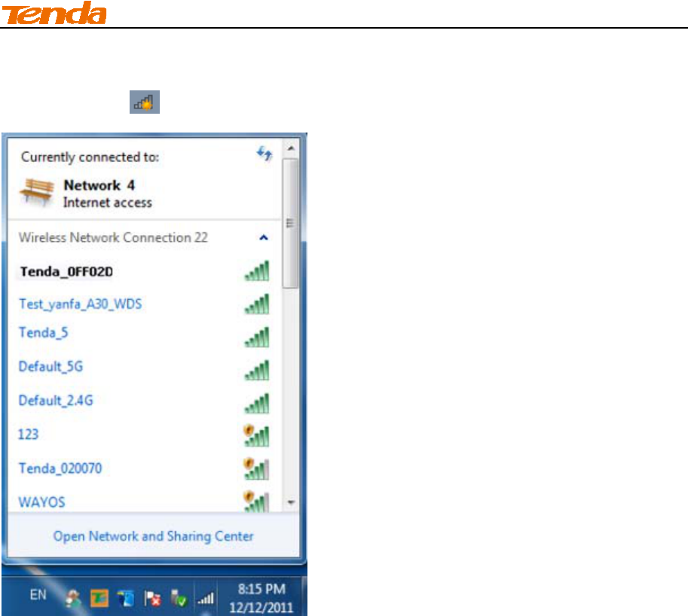This screenshot has width=688, height=616.
Task: Click signal bars next to Tenda_0FF02D
Action: [x=257, y=271]
